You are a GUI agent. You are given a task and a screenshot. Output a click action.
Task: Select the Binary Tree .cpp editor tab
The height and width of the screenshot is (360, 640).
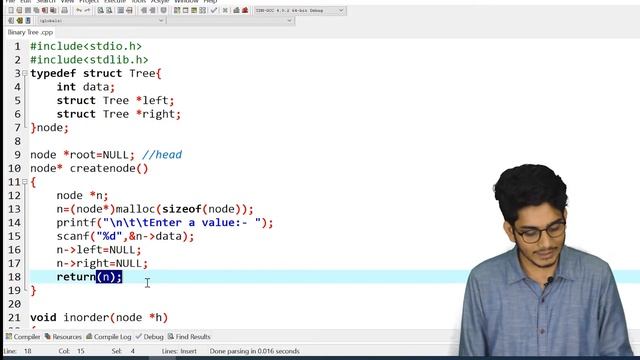pos(30,32)
